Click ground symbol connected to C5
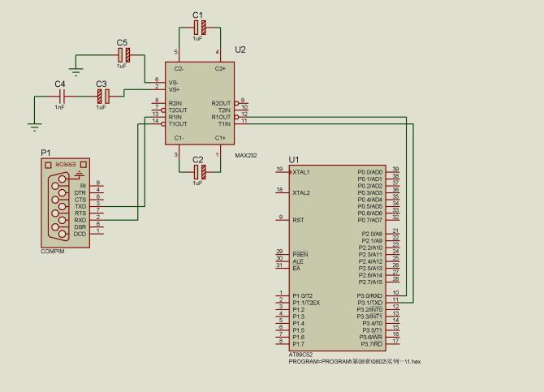The image size is (544, 392). 76,72
